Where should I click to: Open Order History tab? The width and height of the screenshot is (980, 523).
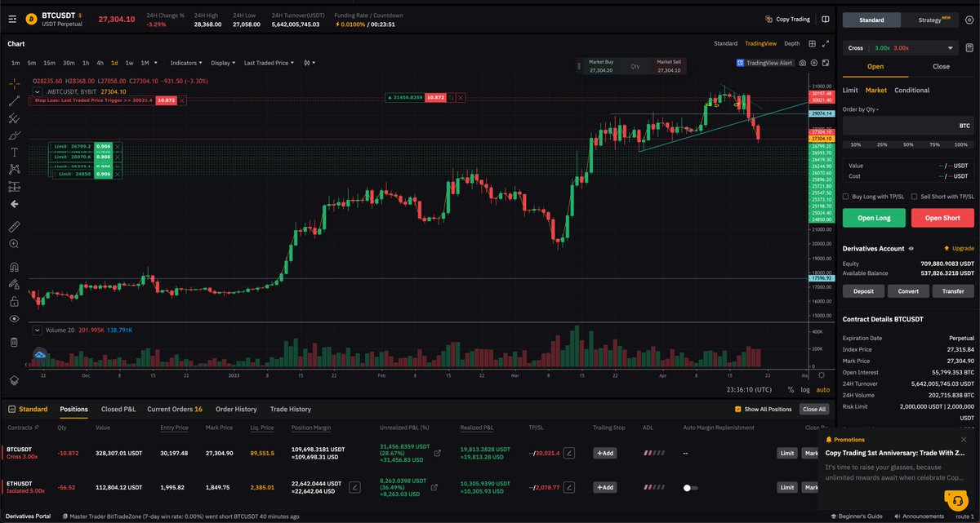236,410
